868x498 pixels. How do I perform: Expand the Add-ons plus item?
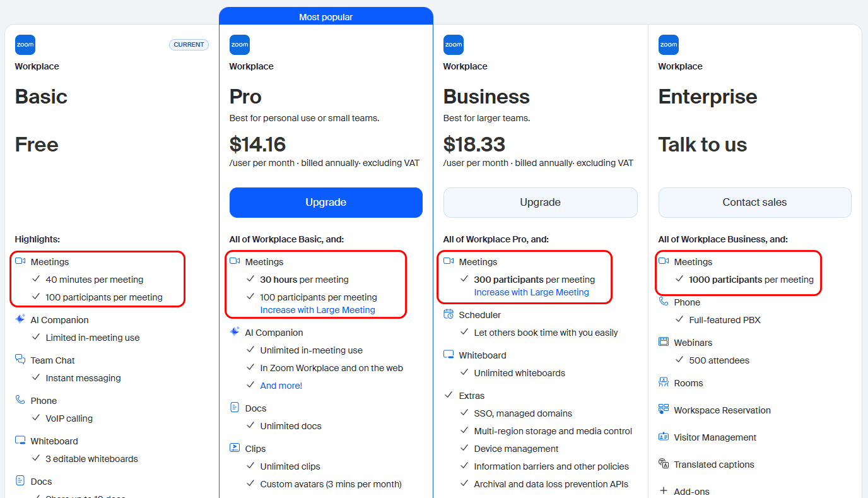tap(664, 491)
